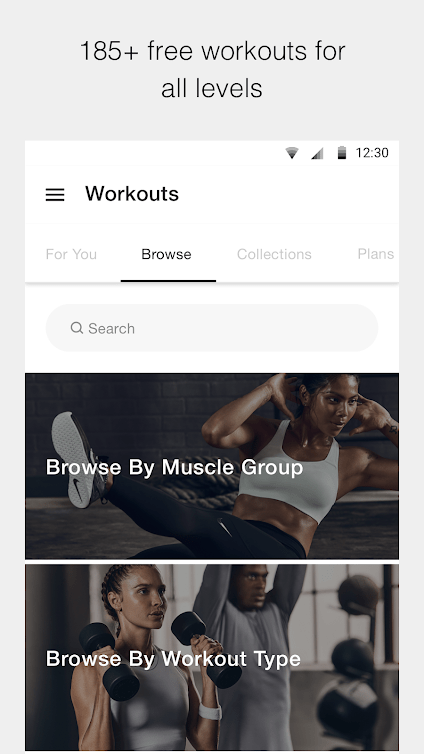This screenshot has height=754, width=424.
Task: Tap the 12:30 clock in status bar
Action: click(x=372, y=153)
